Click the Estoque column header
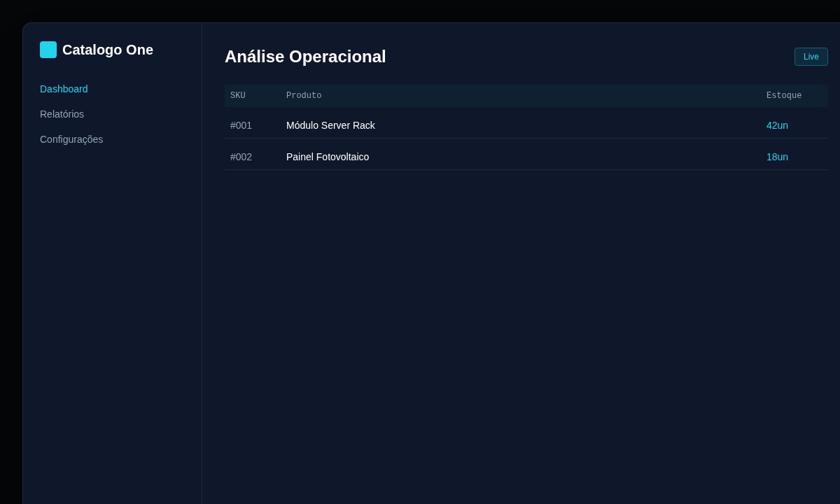 click(784, 96)
